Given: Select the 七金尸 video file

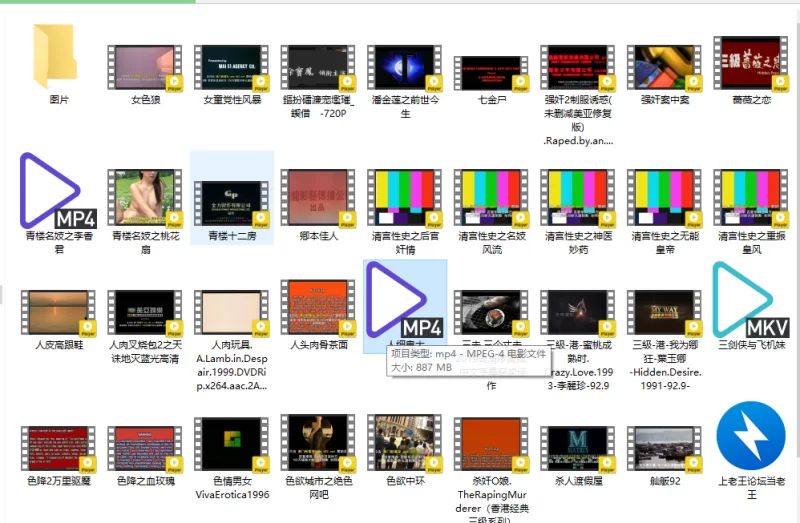Looking at the screenshot, I should [492, 73].
